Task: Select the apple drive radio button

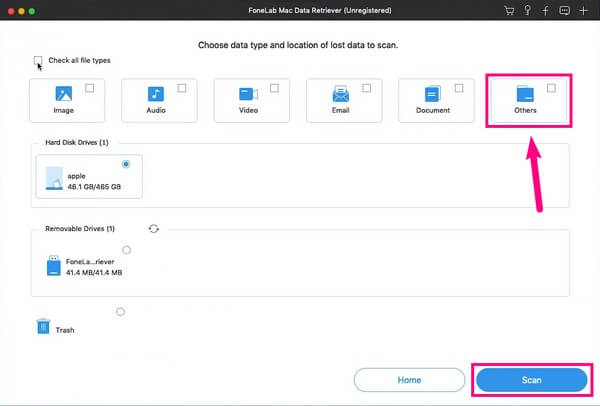Action: tap(126, 164)
